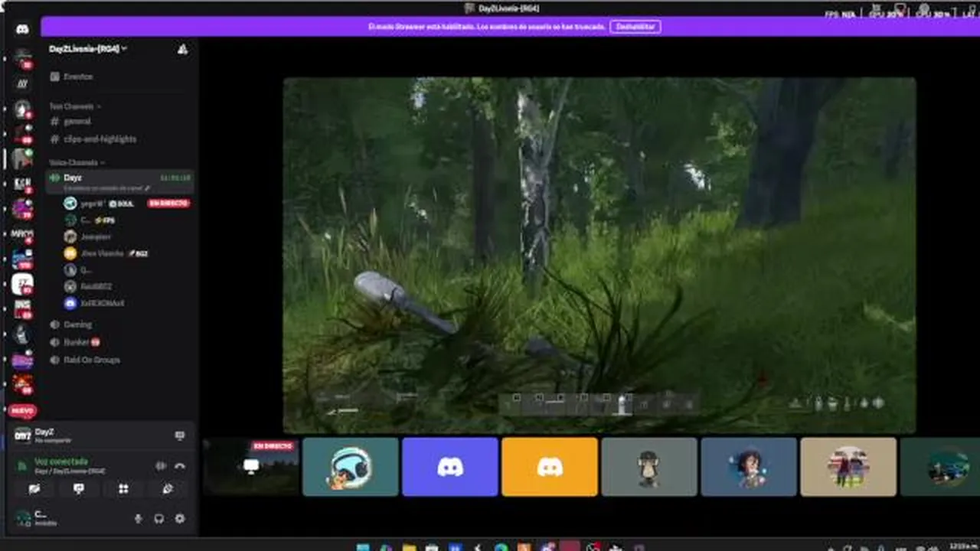Open the DayZ game icon in the activity panel
Viewport: 980px width, 551px height.
23,435
